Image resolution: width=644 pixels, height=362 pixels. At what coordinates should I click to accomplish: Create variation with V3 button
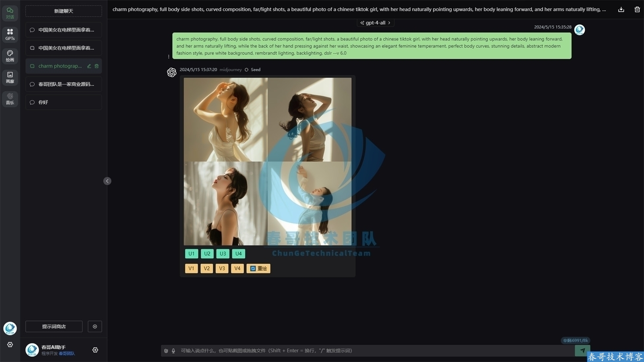point(222,268)
